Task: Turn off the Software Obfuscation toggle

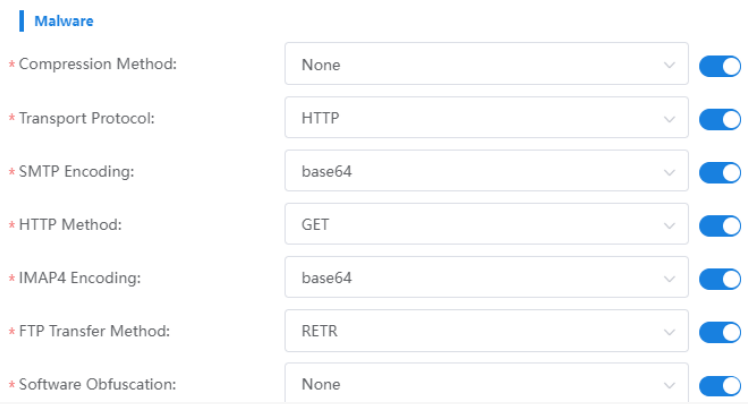Action: pyautogui.click(x=719, y=385)
